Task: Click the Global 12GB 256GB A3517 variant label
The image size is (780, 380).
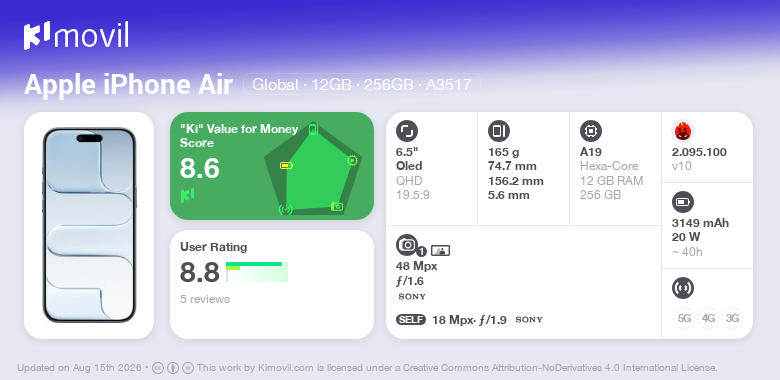Action: (362, 85)
